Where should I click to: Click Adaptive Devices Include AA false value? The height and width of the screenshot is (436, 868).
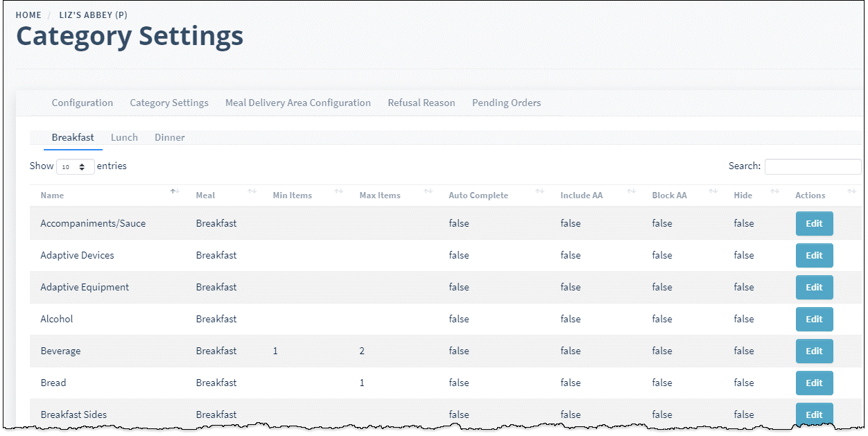571,255
